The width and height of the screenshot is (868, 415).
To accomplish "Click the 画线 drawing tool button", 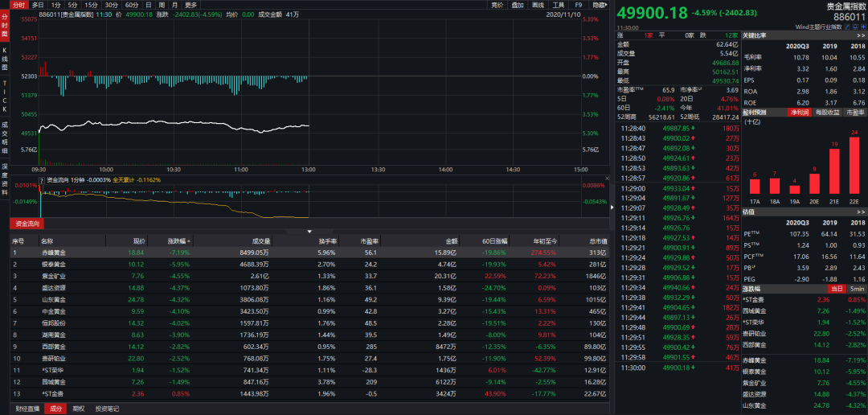I will pyautogui.click(x=538, y=5).
